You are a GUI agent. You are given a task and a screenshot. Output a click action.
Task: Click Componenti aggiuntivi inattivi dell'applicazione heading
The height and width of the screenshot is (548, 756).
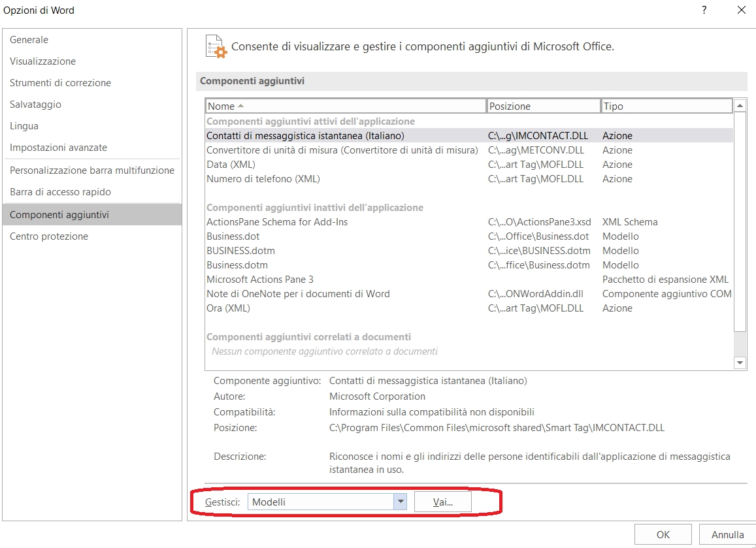315,207
